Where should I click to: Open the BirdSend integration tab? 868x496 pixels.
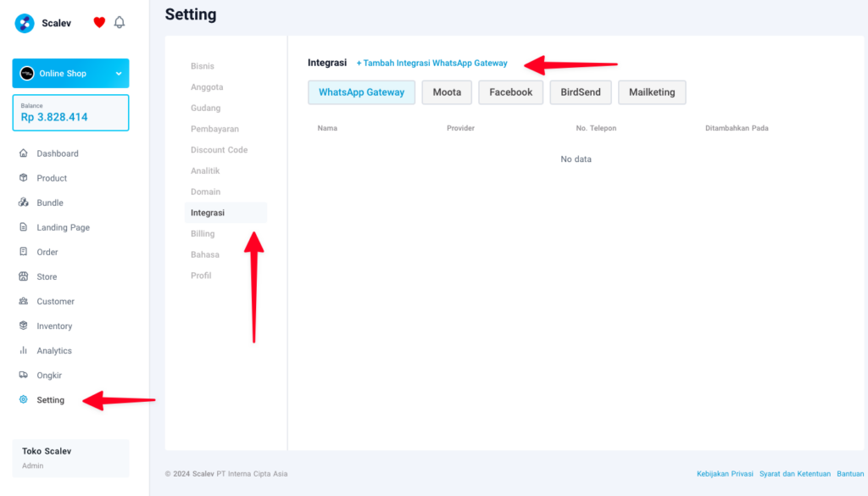[x=581, y=92]
